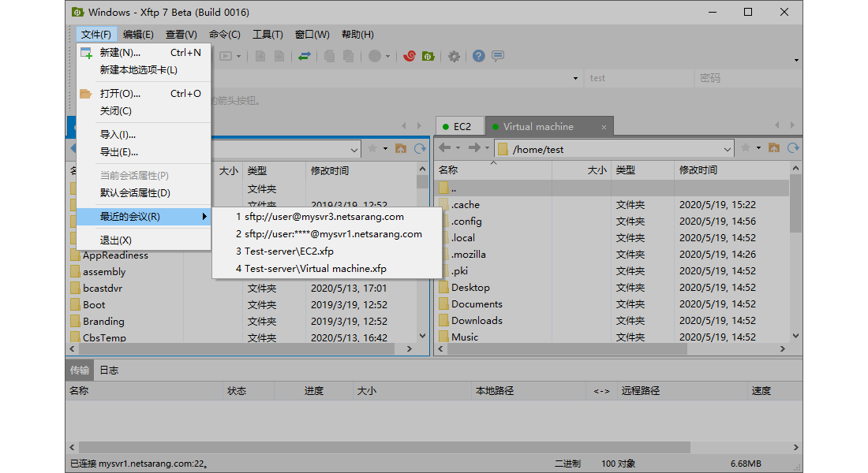Switch to the 日志 log tab
This screenshot has width=868, height=473.
coord(109,370)
